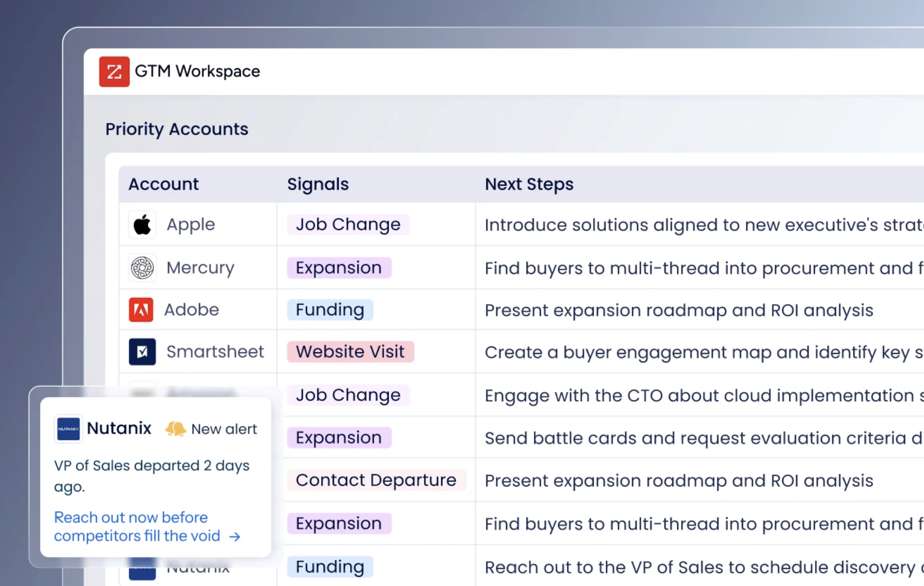The image size is (924, 586).
Task: Click the Priority Accounts heading
Action: 177,129
